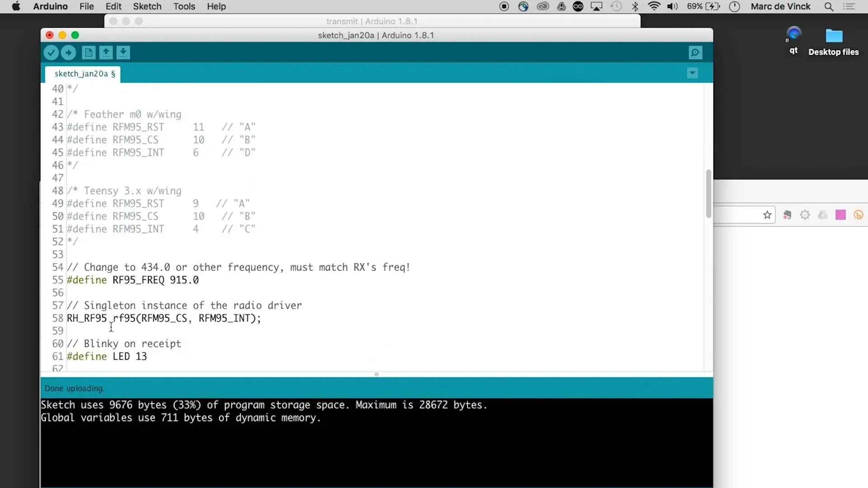Click the bookmark star in browser window
The width and height of the screenshot is (868, 488).
(x=767, y=215)
